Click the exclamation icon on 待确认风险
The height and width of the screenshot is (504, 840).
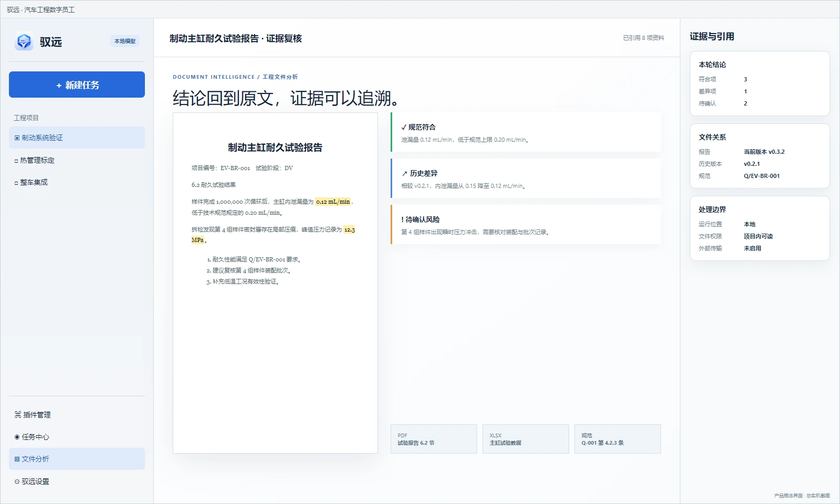[403, 219]
